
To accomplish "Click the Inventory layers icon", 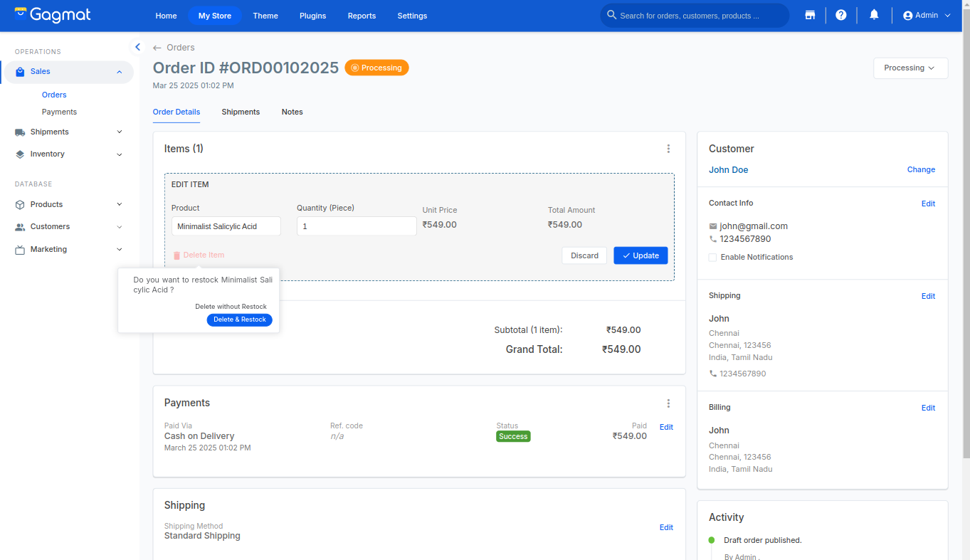I will point(20,154).
